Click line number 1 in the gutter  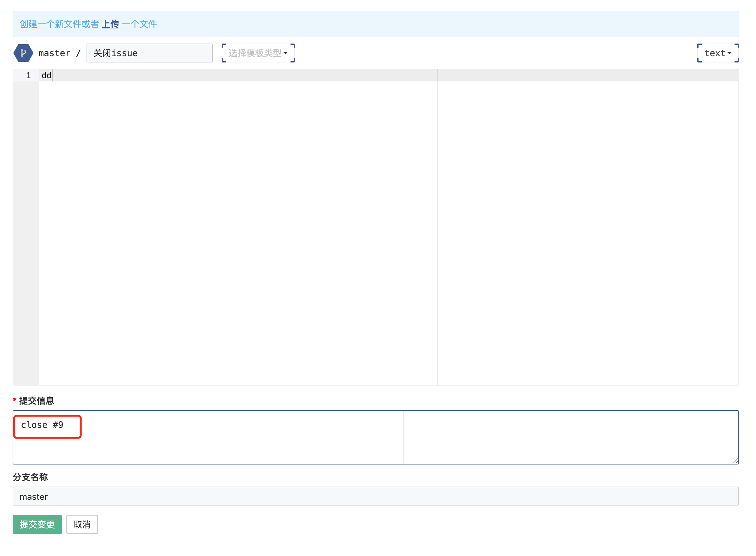[28, 75]
